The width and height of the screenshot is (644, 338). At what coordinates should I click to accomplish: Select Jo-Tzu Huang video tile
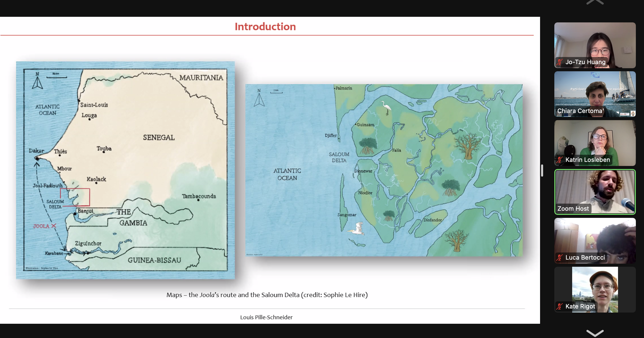coord(595,45)
